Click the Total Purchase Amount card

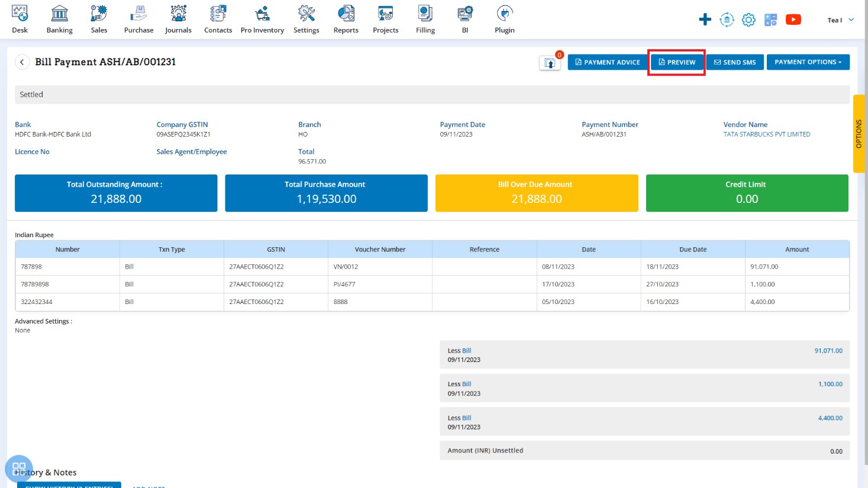click(x=326, y=193)
